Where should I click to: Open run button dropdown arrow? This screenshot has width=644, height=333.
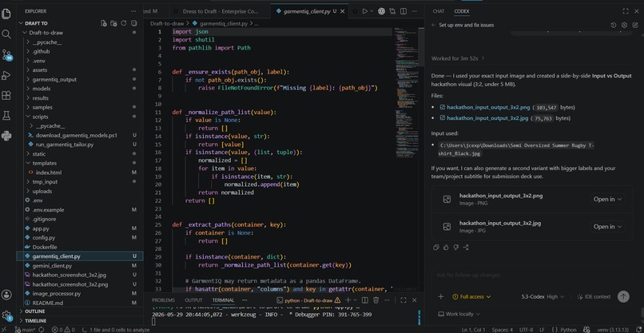coord(372,11)
